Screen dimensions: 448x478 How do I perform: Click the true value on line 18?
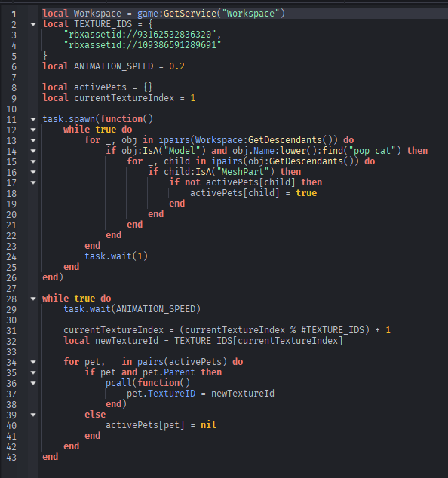(306, 193)
